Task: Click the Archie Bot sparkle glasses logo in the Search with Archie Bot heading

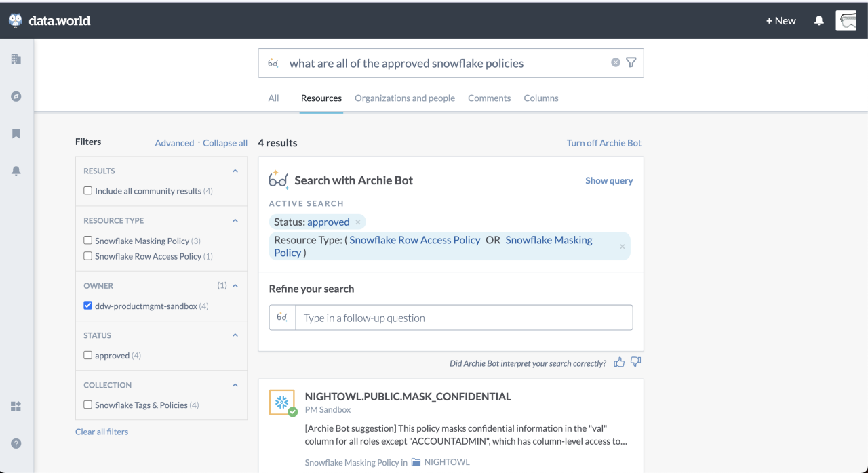Action: [279, 180]
